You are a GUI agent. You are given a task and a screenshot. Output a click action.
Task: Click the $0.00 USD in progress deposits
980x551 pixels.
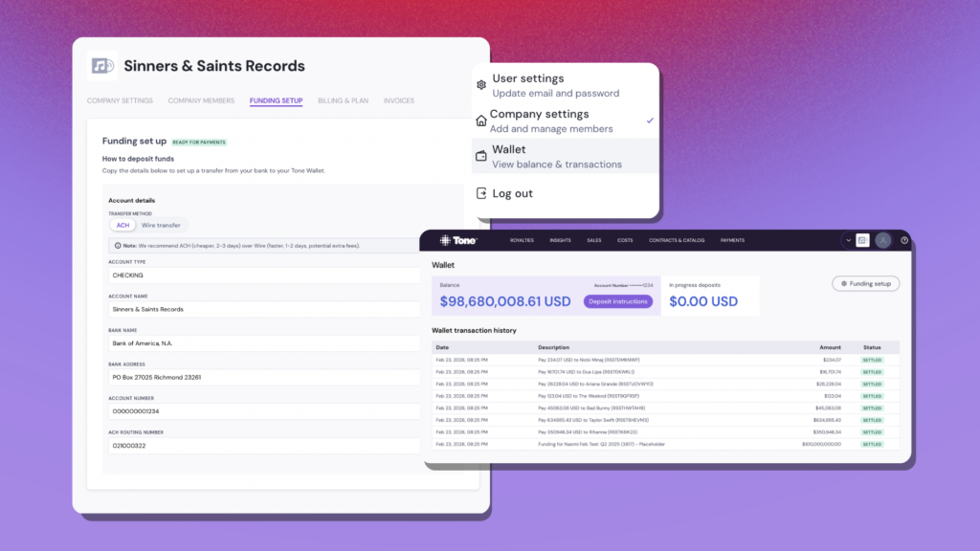pyautogui.click(x=703, y=301)
